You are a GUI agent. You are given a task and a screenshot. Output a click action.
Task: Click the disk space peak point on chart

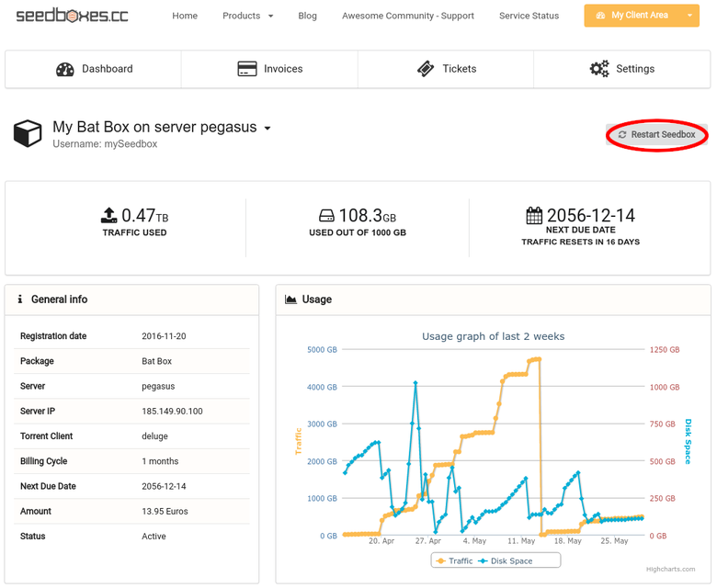[415, 383]
